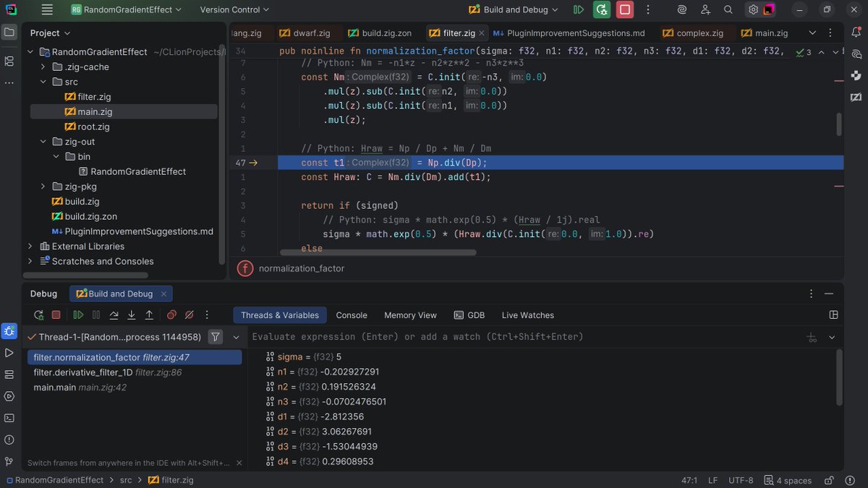
Task: Collapse the src folder
Action: [x=43, y=82]
